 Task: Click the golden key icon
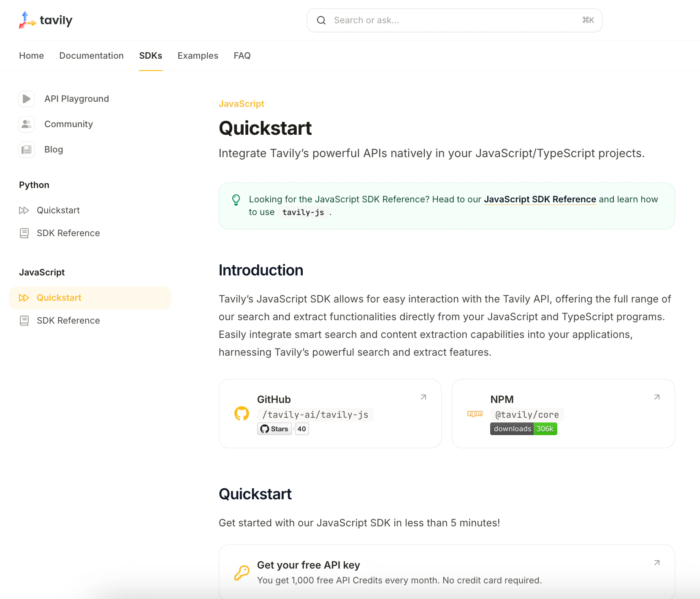(242, 573)
